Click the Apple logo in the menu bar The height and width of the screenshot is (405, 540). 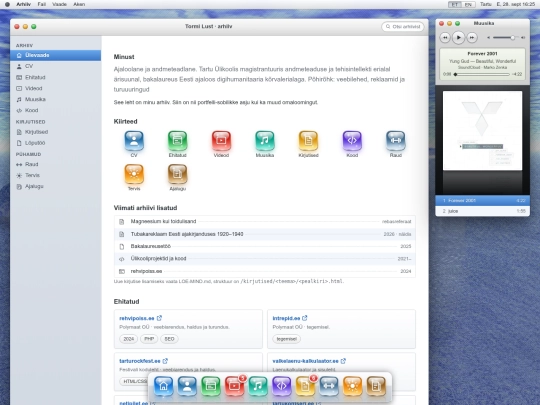(7, 4)
